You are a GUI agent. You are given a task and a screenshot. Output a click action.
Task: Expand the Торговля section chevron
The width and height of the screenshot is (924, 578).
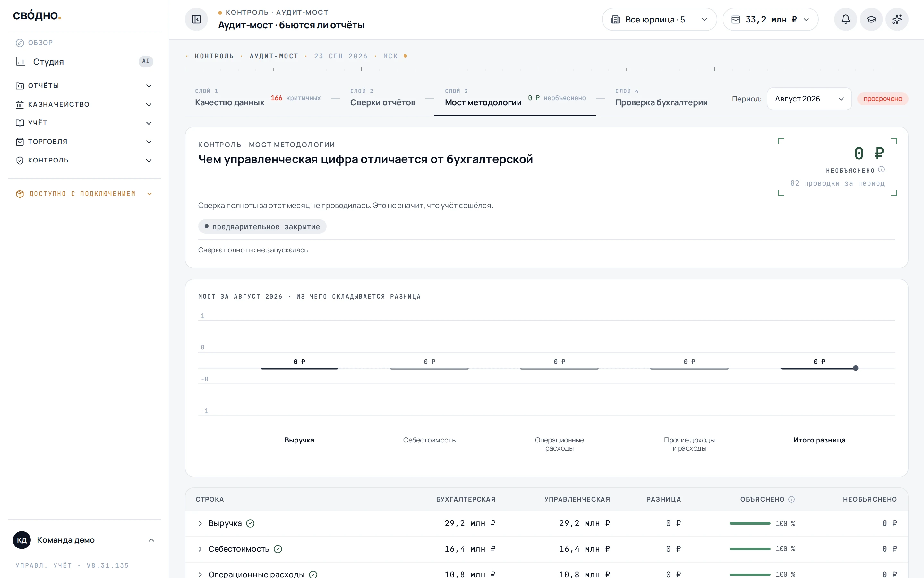[149, 142]
